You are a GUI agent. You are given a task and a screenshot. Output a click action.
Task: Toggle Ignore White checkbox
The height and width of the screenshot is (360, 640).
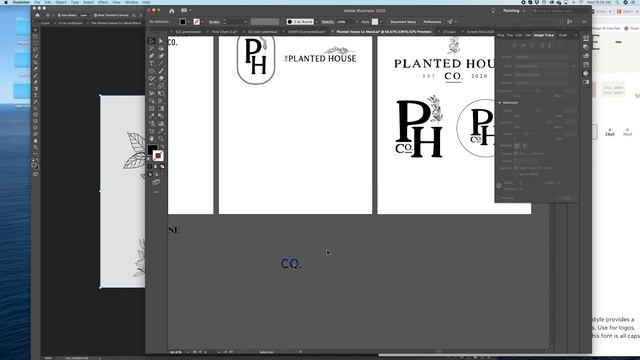coord(516,174)
